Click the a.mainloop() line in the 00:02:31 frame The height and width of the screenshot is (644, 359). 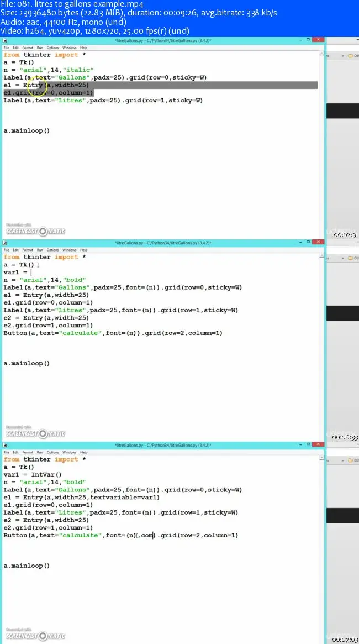pyautogui.click(x=27, y=130)
